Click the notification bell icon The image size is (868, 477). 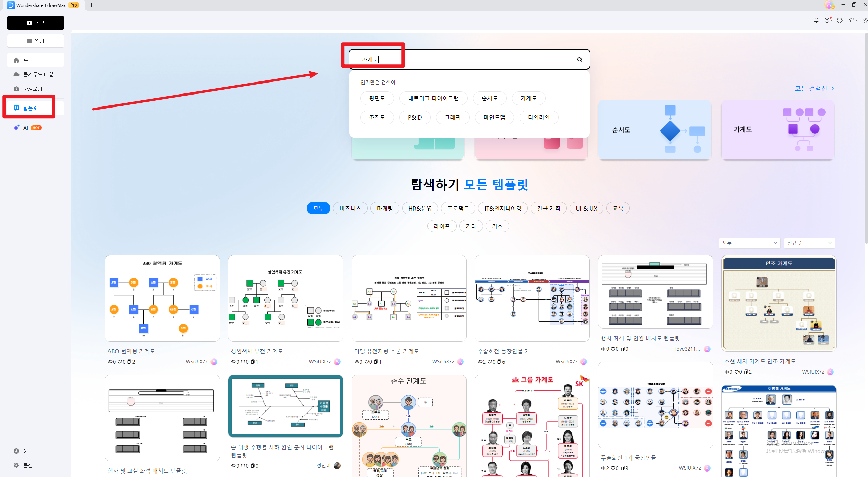pyautogui.click(x=816, y=20)
